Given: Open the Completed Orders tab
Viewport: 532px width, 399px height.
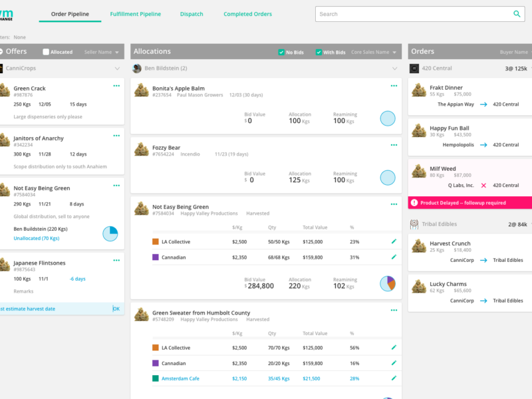Looking at the screenshot, I should pos(247,14).
